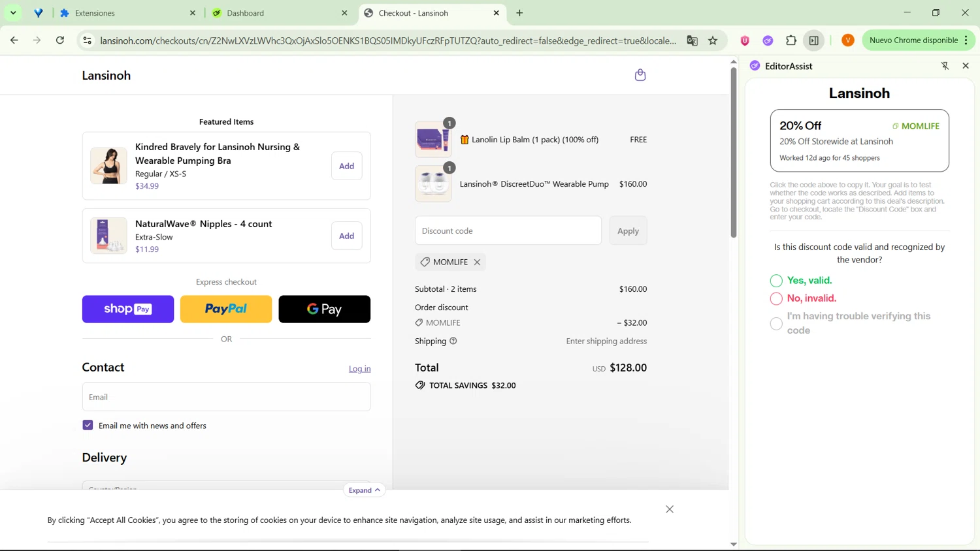This screenshot has width=980, height=551.
Task: Open the DiscreetDuo Wearable Pump thumbnail
Action: pos(433,183)
